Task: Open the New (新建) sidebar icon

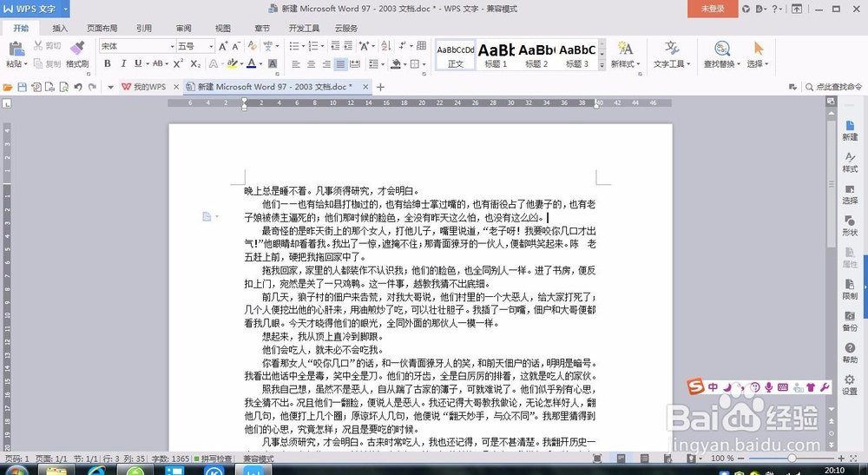Action: click(850, 131)
